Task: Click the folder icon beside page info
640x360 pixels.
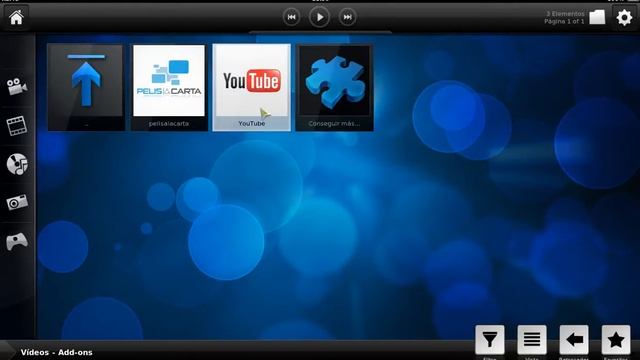Action: click(597, 17)
